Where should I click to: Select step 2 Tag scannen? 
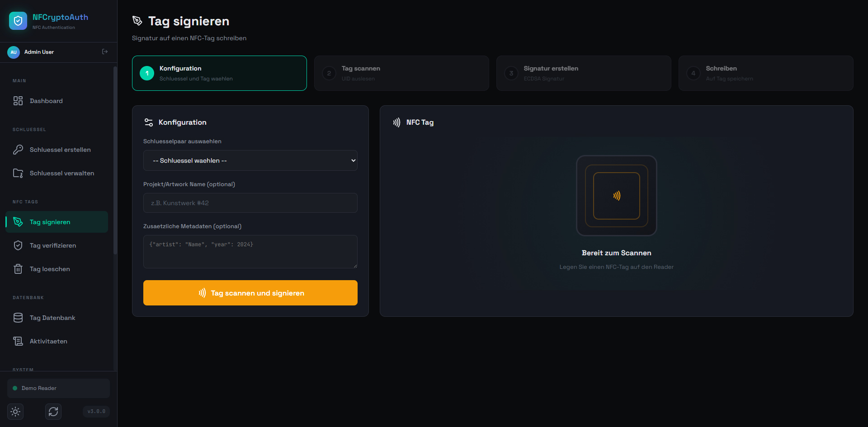(401, 73)
